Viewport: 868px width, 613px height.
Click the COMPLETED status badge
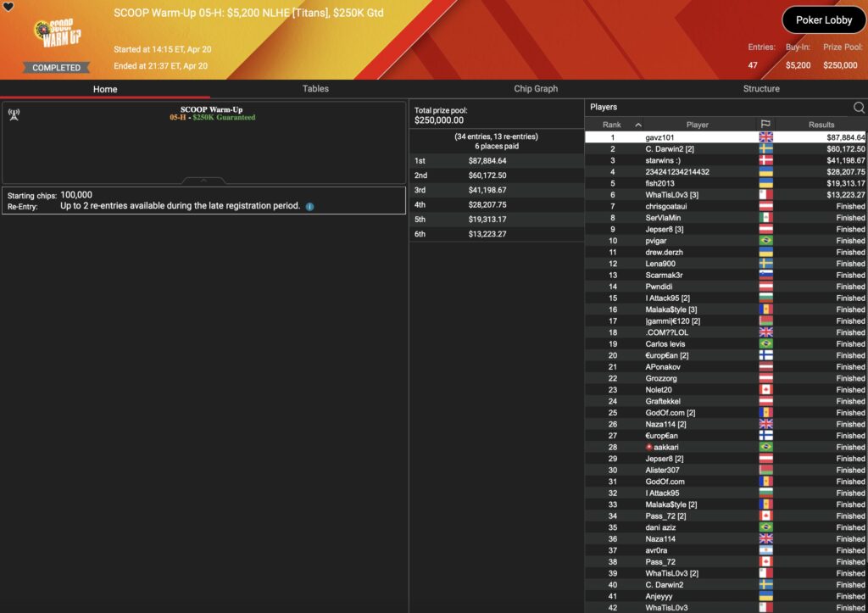tap(56, 68)
